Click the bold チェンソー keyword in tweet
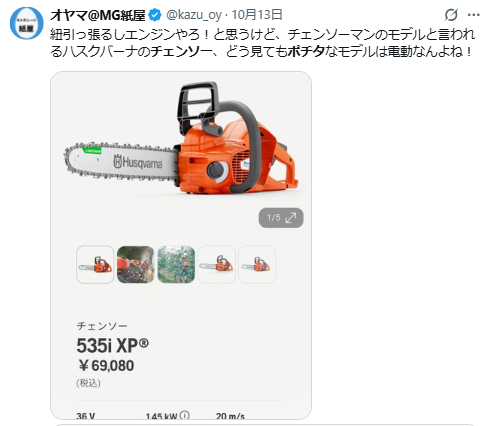This screenshot has width=487, height=426. point(181,52)
